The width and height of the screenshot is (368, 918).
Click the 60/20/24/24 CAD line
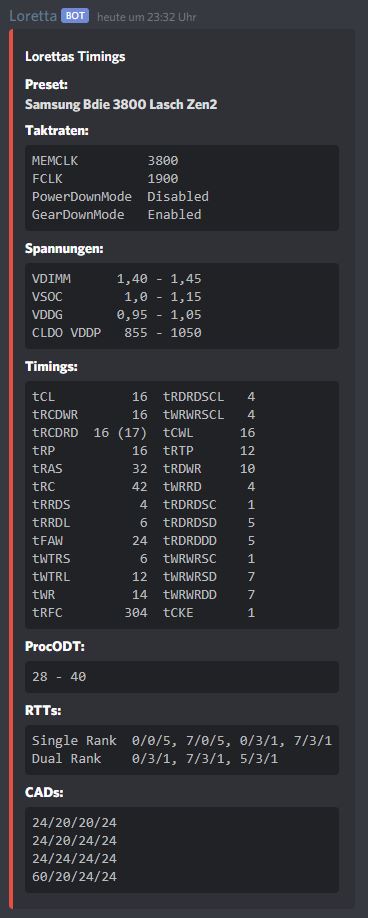(74, 876)
